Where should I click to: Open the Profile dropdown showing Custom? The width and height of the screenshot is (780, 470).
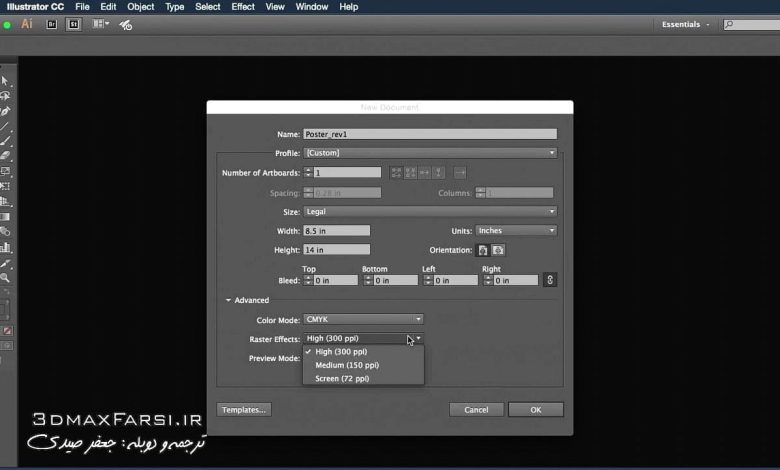[430, 153]
